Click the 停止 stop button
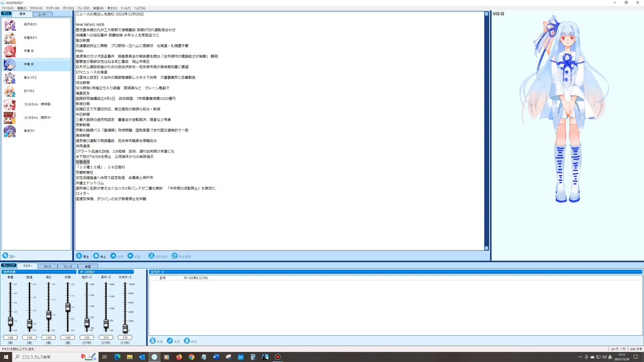The width and height of the screenshot is (644, 362). pos(99,256)
